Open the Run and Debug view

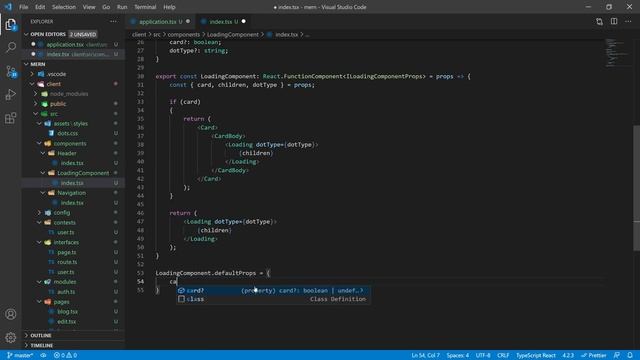[x=11, y=95]
